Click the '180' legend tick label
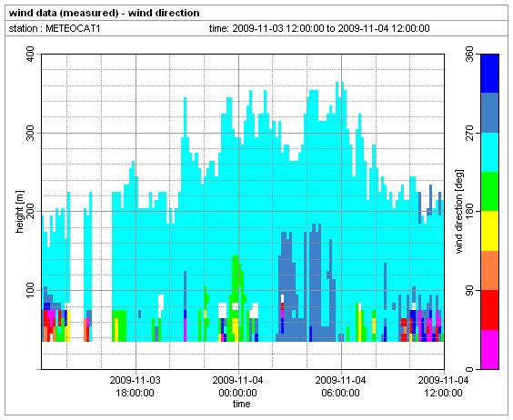Image resolution: width=513 pixels, height=420 pixels. point(470,211)
